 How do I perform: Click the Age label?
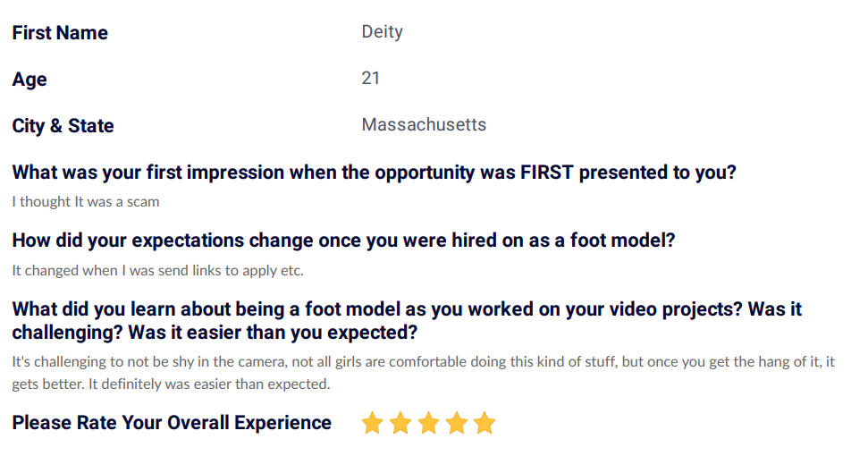pos(29,80)
